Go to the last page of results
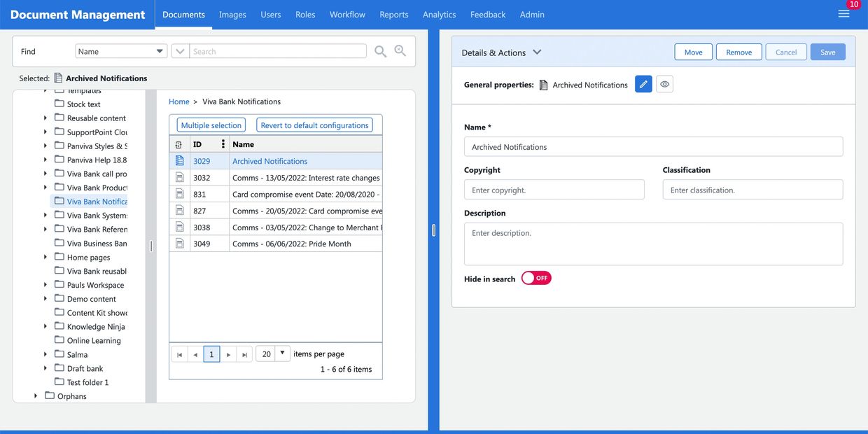The width and height of the screenshot is (868, 434). click(244, 354)
